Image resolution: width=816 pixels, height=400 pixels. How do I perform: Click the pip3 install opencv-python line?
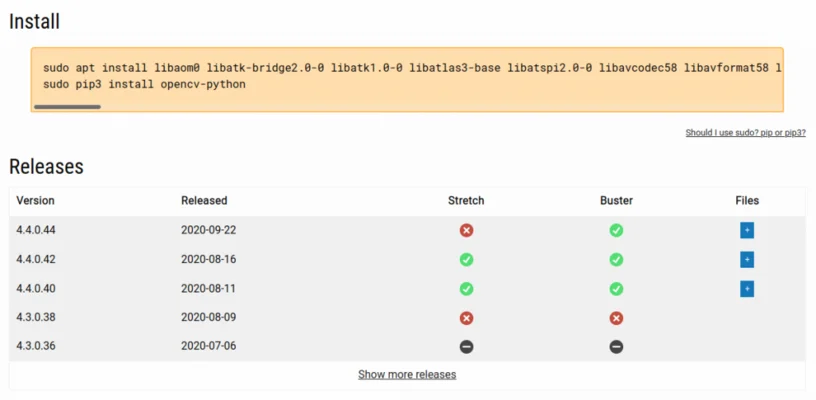coord(144,84)
